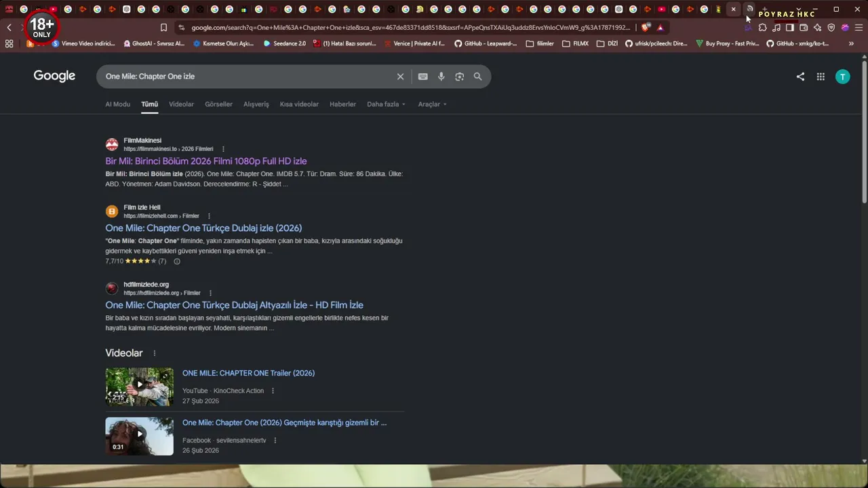The height and width of the screenshot is (488, 868).
Task: Open the Vimeo Video indirici bookmark
Action: click(x=83, y=43)
